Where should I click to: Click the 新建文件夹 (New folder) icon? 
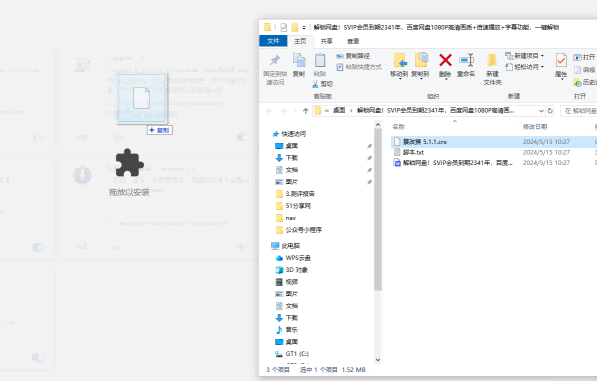492,60
